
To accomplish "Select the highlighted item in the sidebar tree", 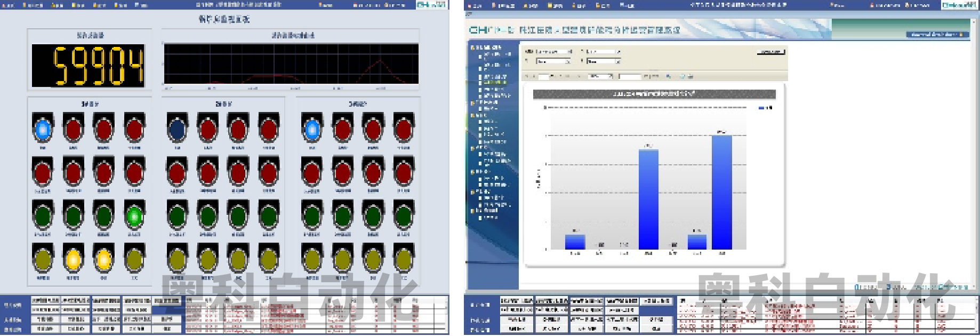I will pos(495,83).
